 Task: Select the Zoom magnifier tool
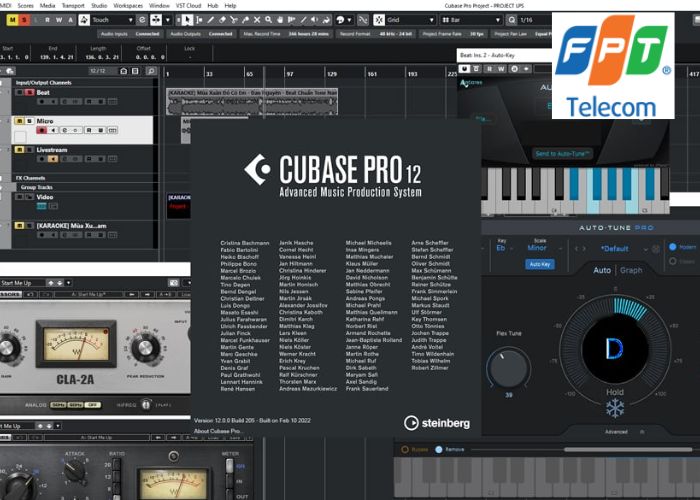coord(267,19)
